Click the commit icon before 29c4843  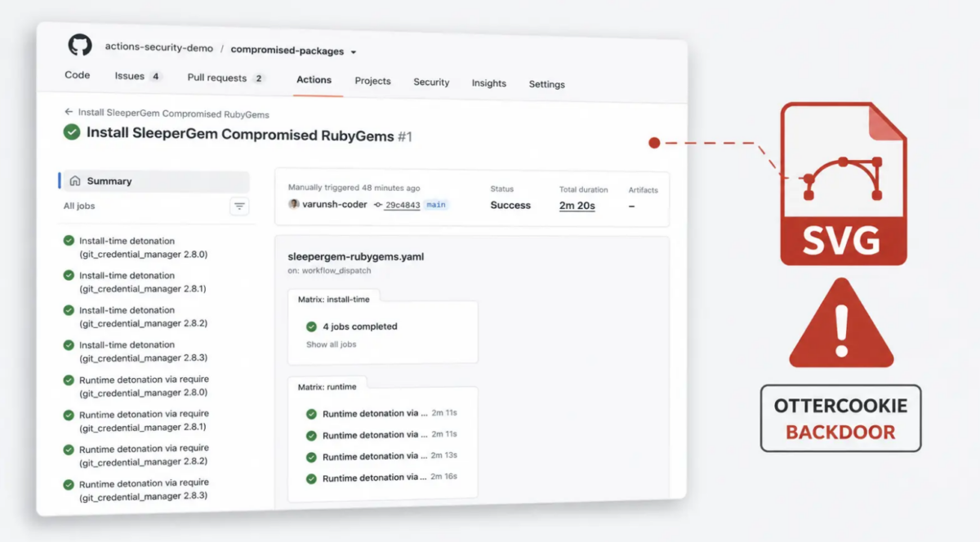377,205
